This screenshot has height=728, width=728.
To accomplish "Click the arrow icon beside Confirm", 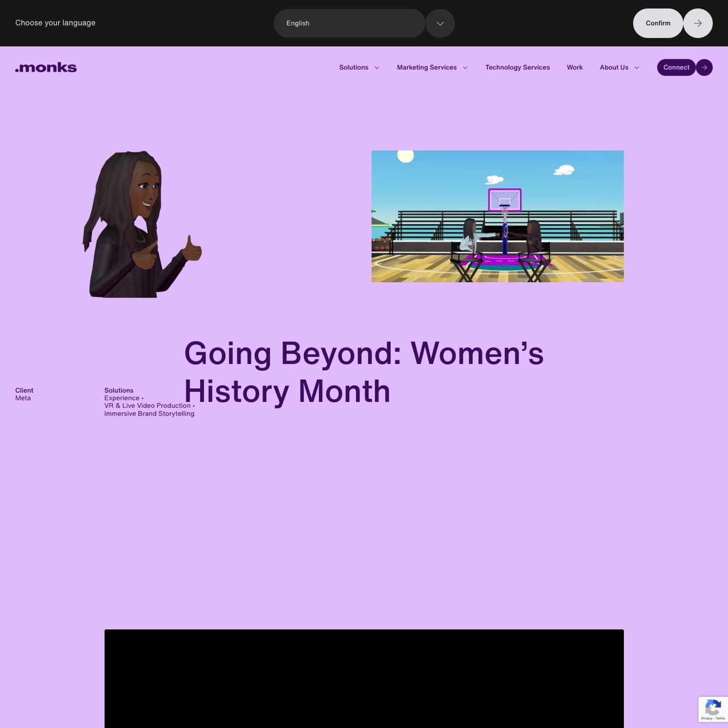I will click(698, 23).
